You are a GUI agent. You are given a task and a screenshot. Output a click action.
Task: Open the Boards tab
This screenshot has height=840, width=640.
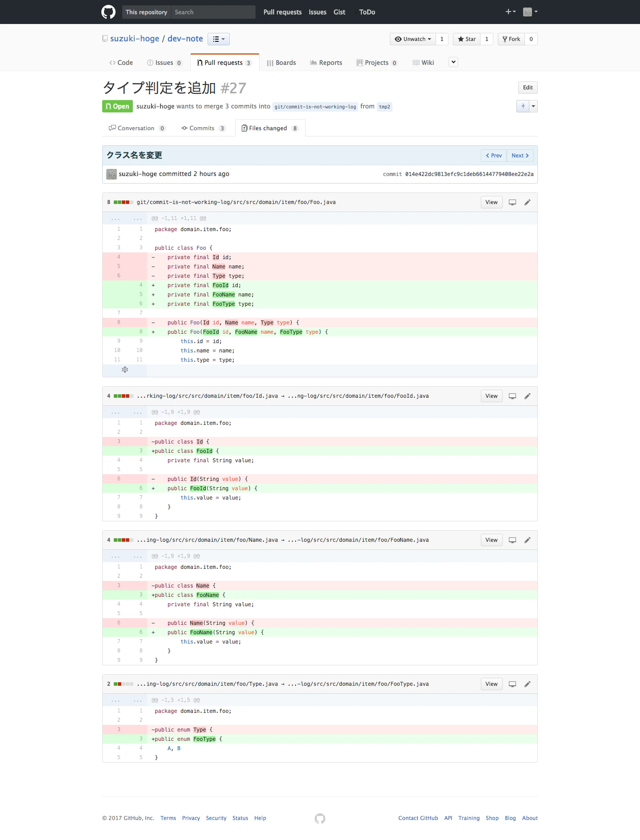coord(281,63)
